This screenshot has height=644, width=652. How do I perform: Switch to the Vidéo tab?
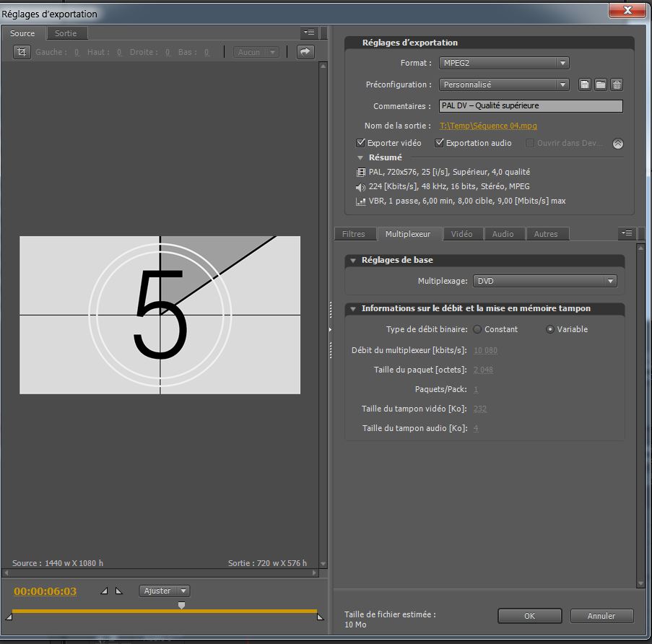point(461,234)
